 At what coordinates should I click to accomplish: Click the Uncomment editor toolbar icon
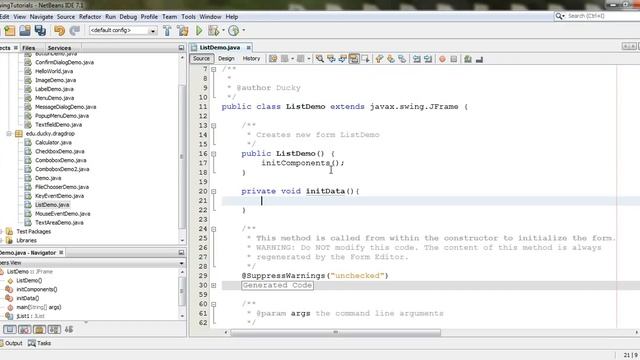pyautogui.click(x=480, y=59)
